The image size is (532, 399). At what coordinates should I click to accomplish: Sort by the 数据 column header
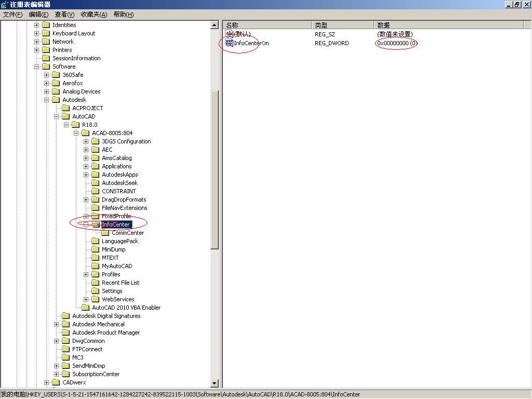pyautogui.click(x=448, y=25)
